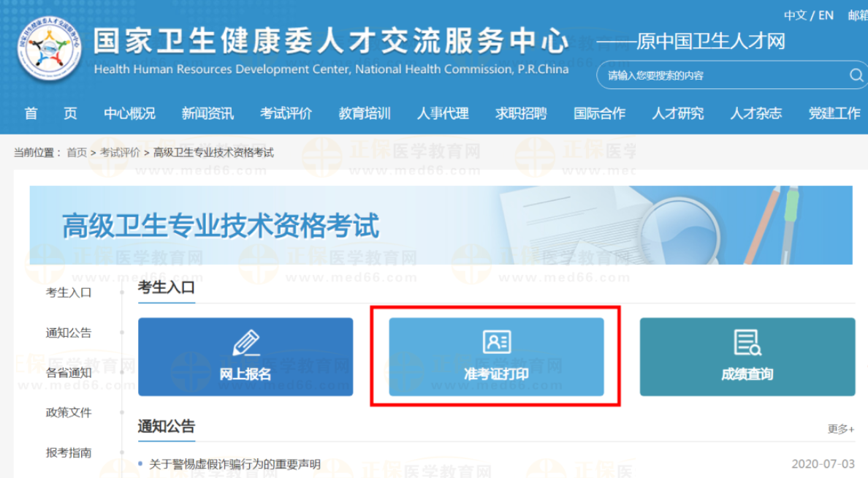
Task: Open 政策文件 in the left sidebar
Action: (69, 413)
